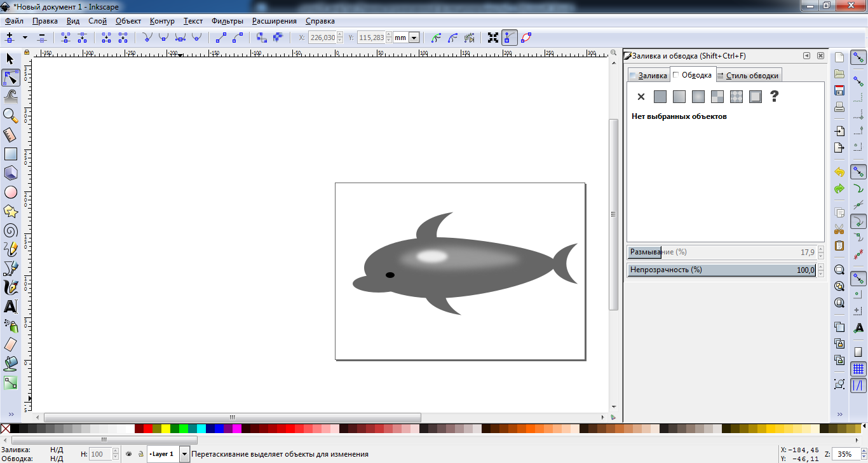The image size is (868, 463).
Task: Toggle show transformation handles for nodes
Action: (493, 38)
